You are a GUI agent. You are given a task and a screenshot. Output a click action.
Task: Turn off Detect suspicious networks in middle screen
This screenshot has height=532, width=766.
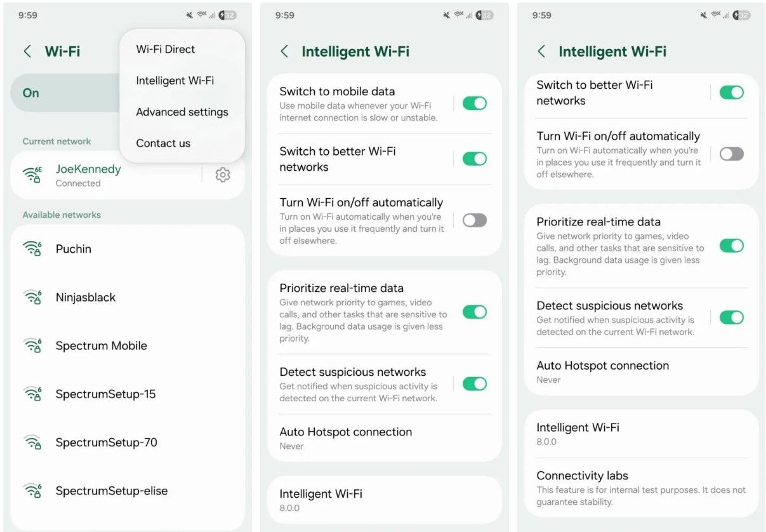(x=475, y=383)
